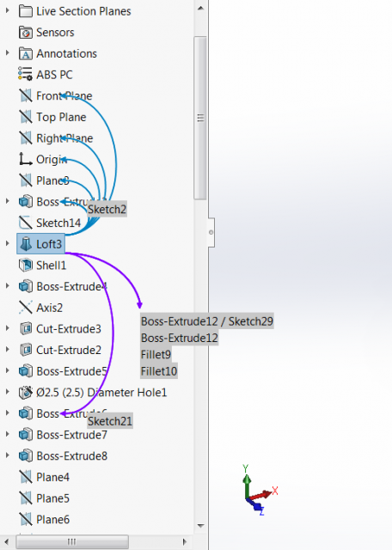The image size is (392, 550).
Task: Click the horizontal scrollbar right arrow
Action: (185, 541)
